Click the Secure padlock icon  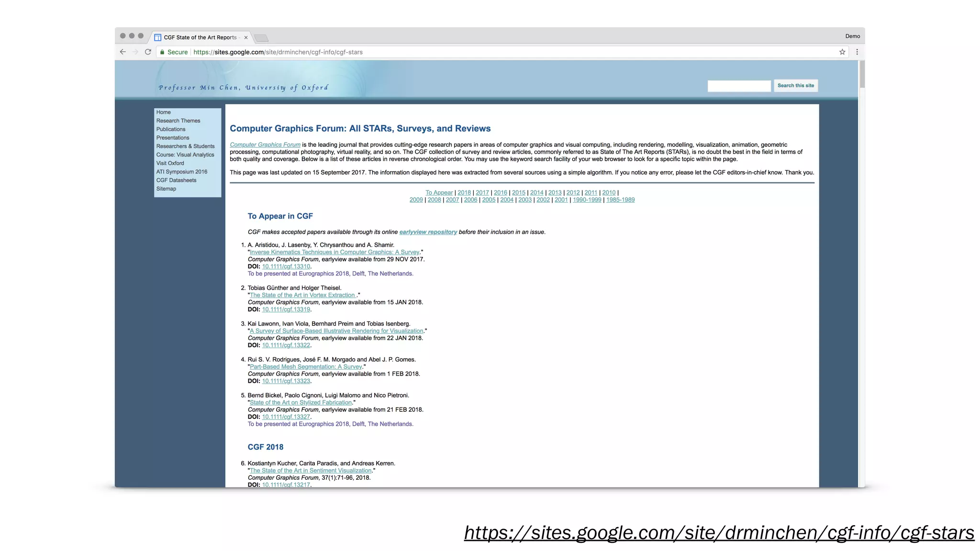click(x=163, y=52)
